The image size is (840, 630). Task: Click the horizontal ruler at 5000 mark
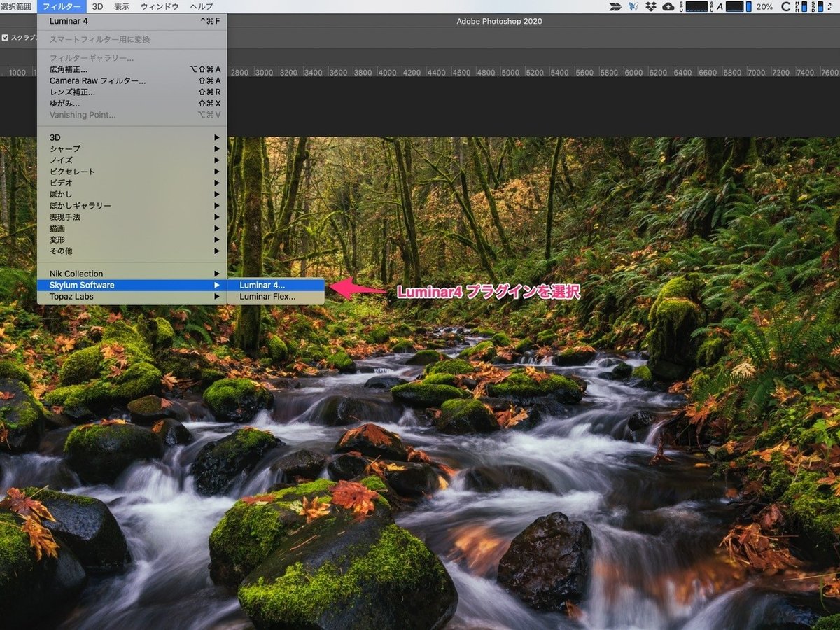pos(510,72)
